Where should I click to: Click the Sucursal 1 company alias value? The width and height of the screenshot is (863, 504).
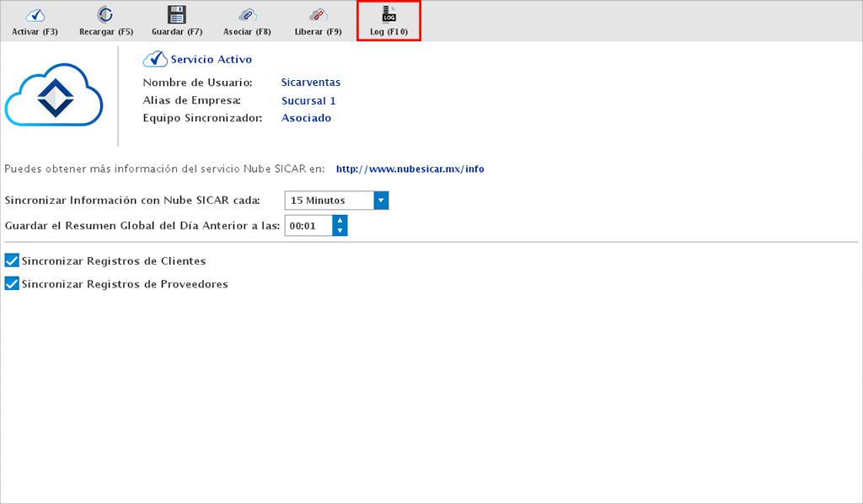pyautogui.click(x=308, y=101)
